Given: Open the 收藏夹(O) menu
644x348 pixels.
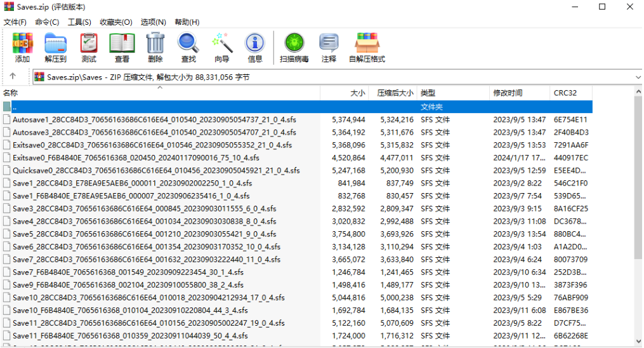Looking at the screenshot, I should [115, 22].
